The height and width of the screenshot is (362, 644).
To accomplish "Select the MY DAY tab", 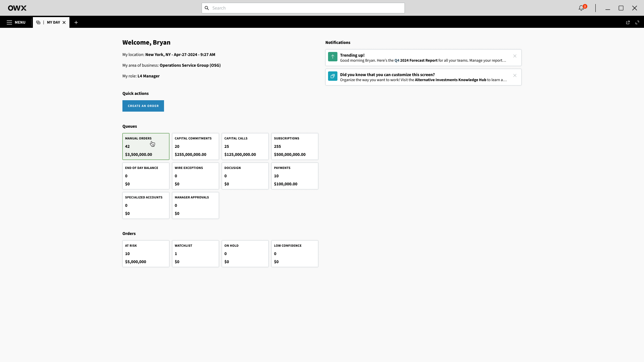I will pyautogui.click(x=53, y=22).
